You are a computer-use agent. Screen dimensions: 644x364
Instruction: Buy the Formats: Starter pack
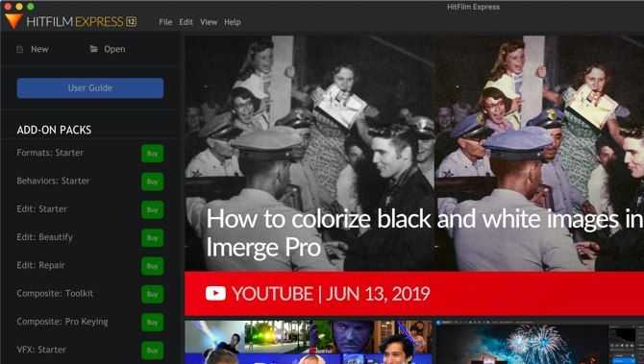coord(153,154)
